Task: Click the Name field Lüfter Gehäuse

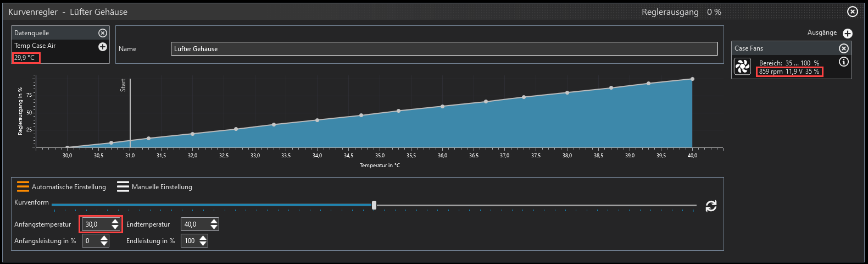Action: click(x=444, y=49)
